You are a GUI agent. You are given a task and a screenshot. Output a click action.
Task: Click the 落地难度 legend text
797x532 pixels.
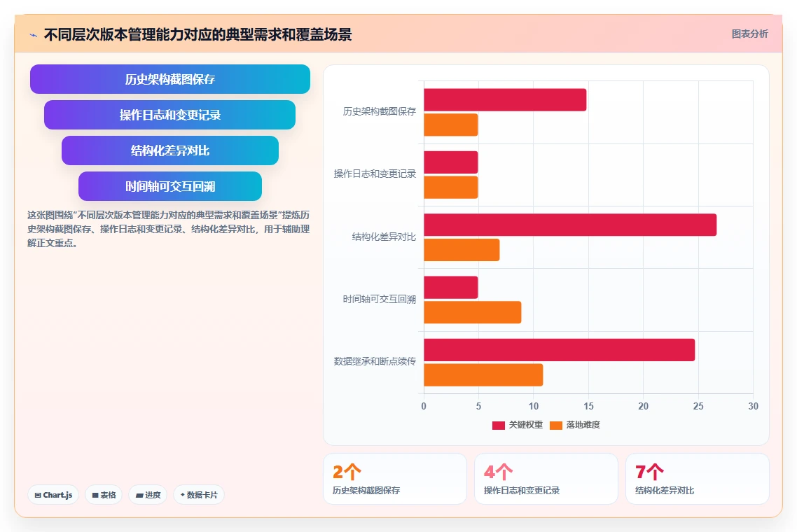[583, 425]
